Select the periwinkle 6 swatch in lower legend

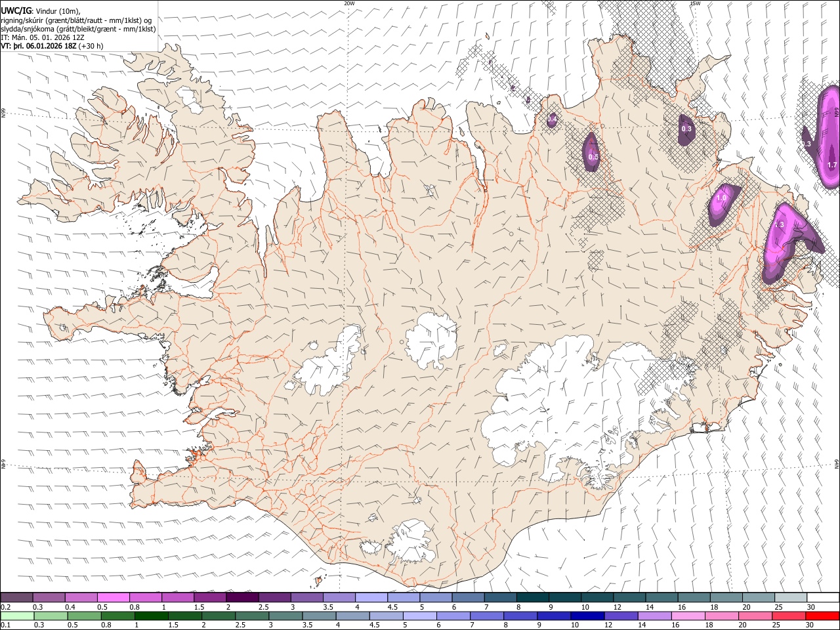tap(453, 616)
